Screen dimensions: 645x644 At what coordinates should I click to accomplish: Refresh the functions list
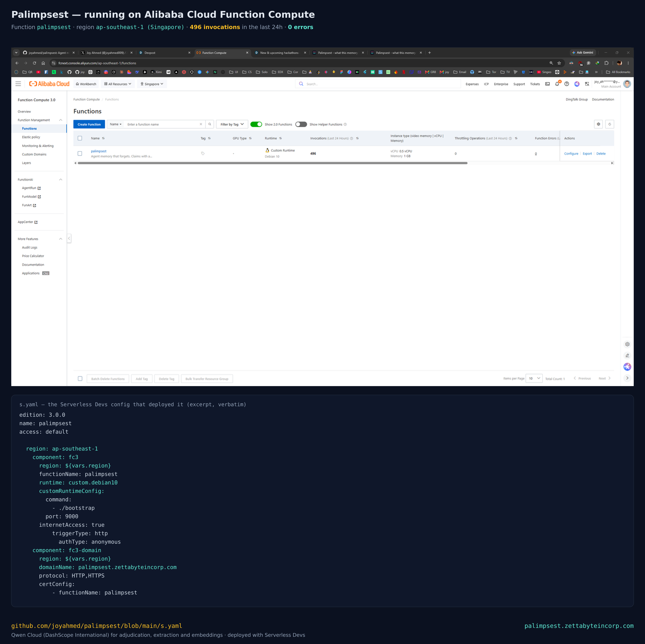click(610, 124)
